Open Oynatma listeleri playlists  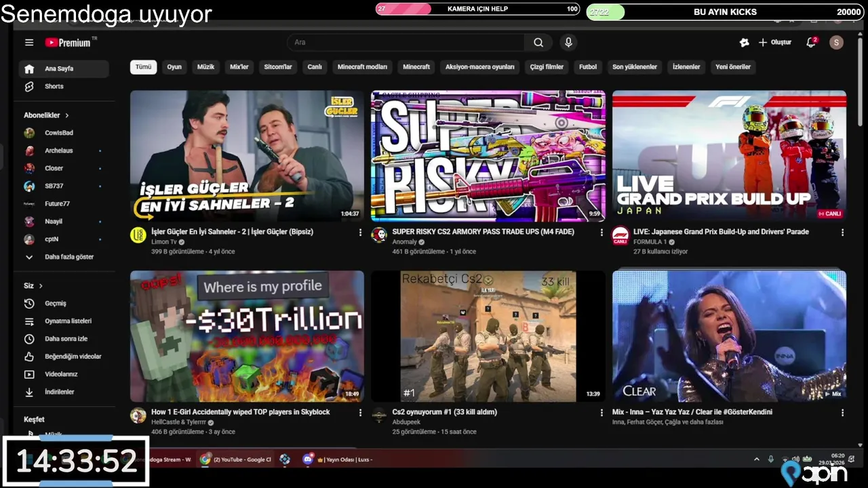click(64, 321)
